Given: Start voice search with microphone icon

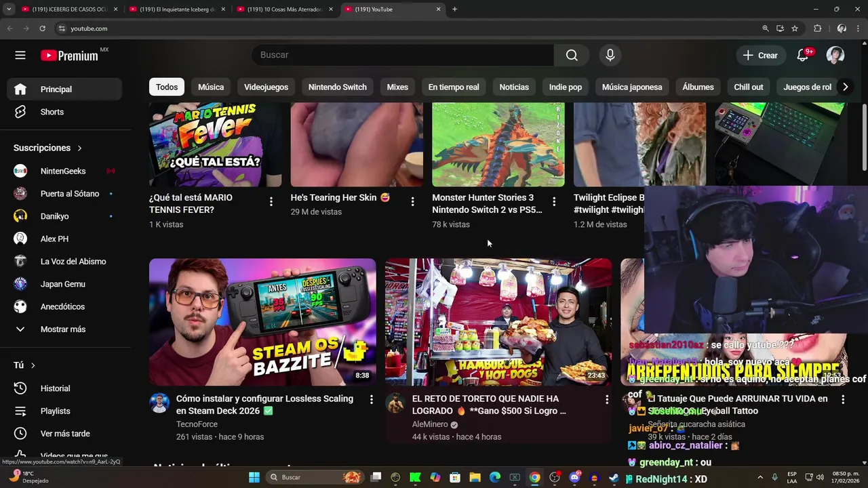Looking at the screenshot, I should (610, 55).
